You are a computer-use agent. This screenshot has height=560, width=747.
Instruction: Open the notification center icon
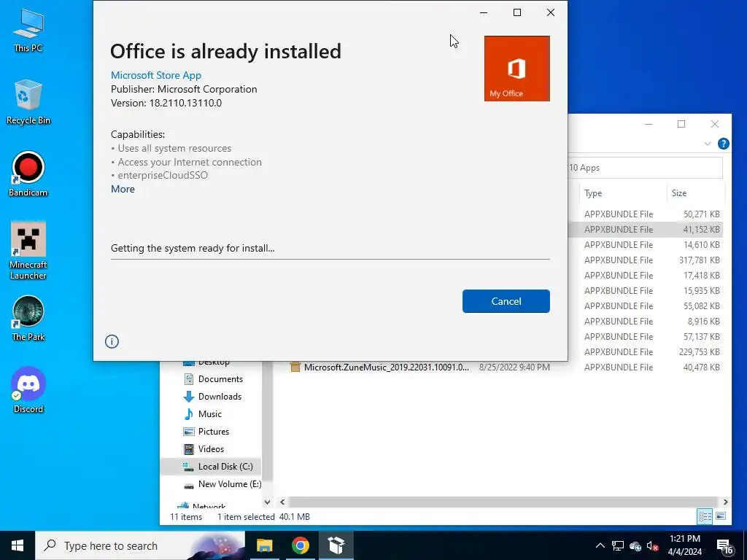point(725,547)
